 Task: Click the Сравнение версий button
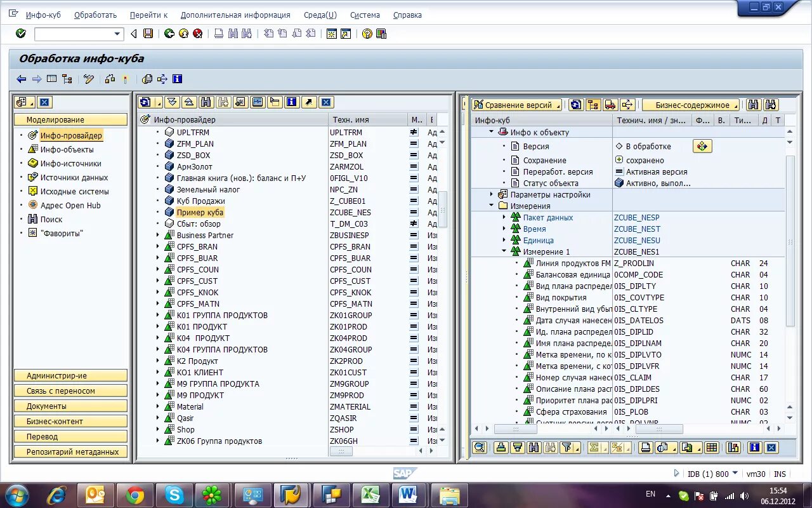coord(516,105)
